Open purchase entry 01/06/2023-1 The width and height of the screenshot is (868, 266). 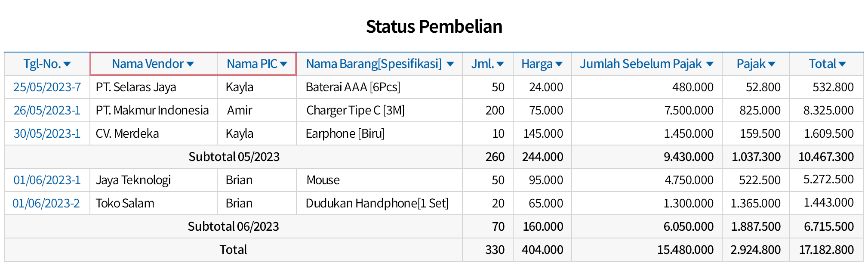[47, 180]
